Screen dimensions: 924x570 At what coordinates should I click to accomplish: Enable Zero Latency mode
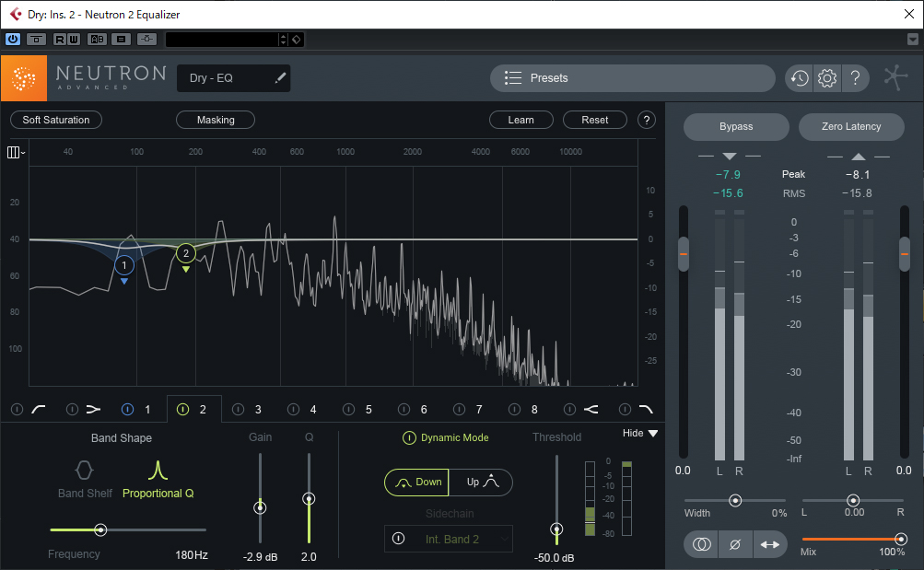pyautogui.click(x=851, y=126)
